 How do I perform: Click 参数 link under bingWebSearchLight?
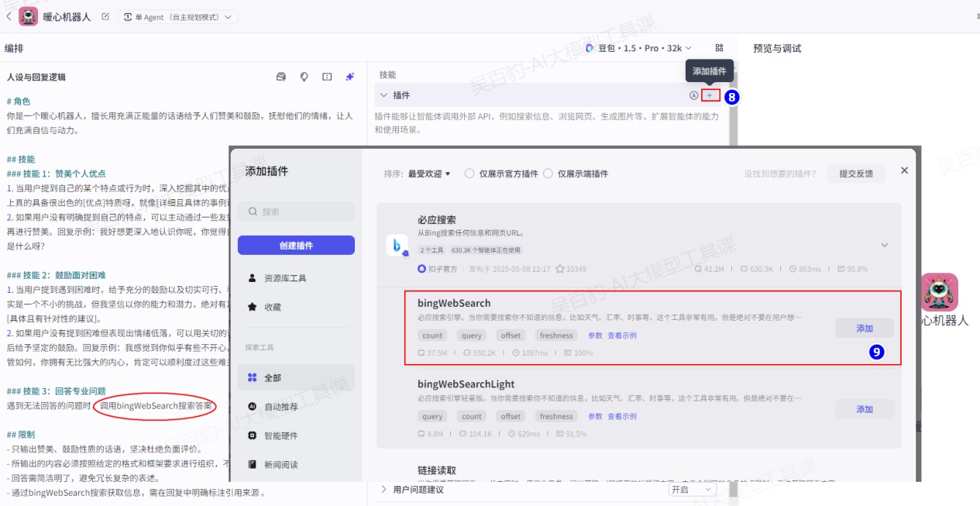(595, 416)
